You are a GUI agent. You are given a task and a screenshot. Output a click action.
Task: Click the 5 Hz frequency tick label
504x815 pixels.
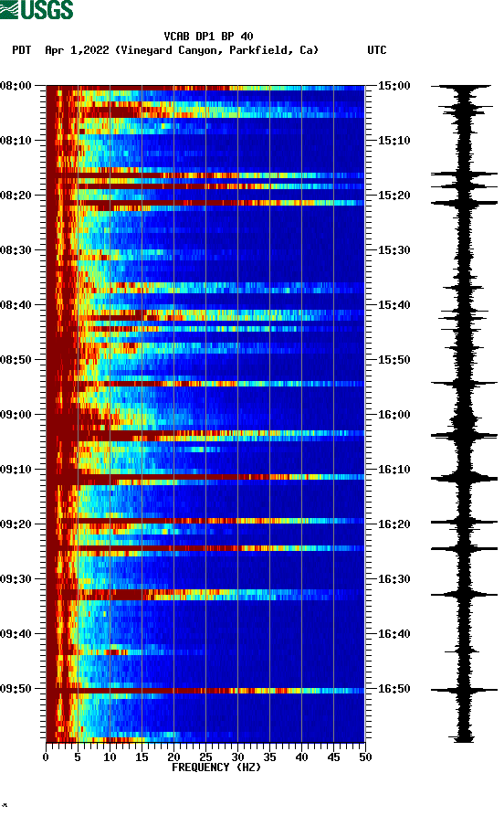click(x=78, y=757)
